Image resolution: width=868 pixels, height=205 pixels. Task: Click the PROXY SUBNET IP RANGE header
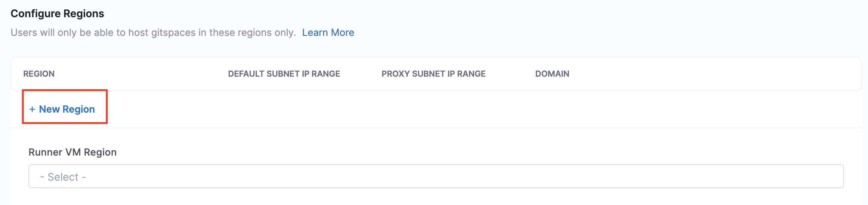click(433, 74)
